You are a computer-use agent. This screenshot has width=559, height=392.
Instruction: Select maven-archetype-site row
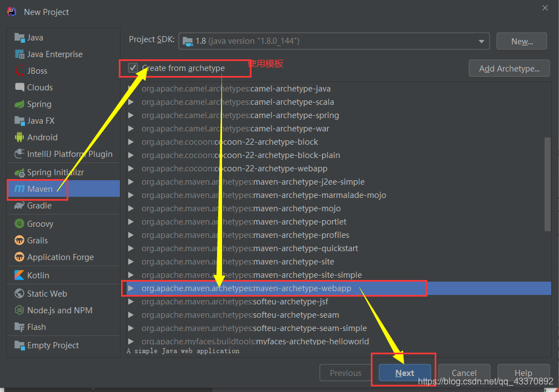339,262
